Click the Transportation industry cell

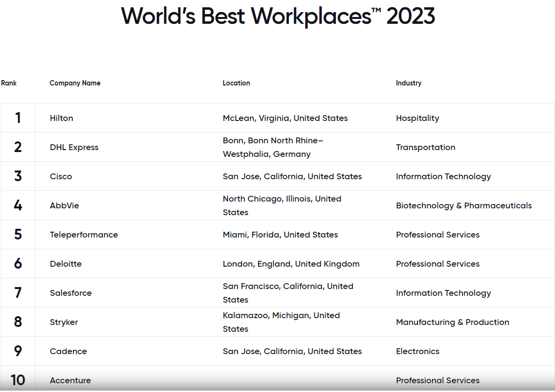(426, 147)
